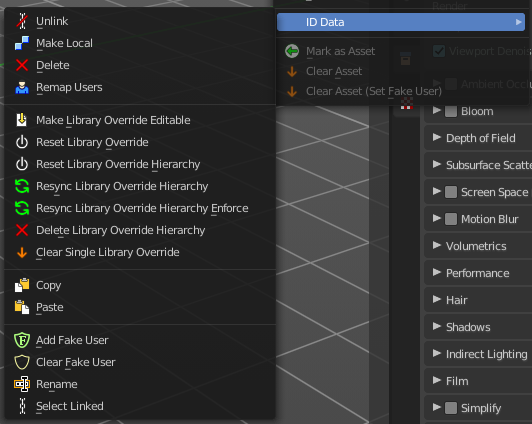Click the Paste clipboard icon

[22, 307]
